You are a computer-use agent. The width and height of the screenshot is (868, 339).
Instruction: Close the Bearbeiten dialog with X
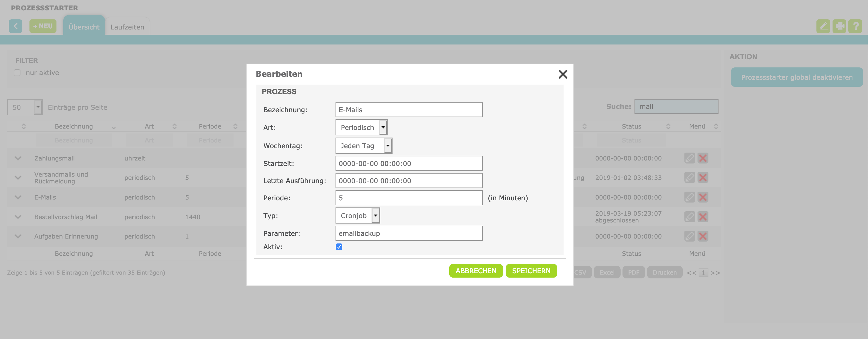tap(563, 74)
